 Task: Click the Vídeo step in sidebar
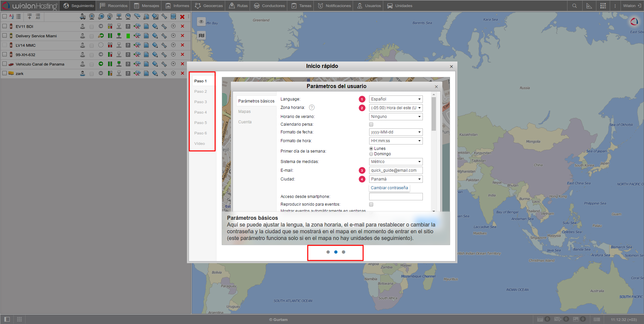pos(200,144)
